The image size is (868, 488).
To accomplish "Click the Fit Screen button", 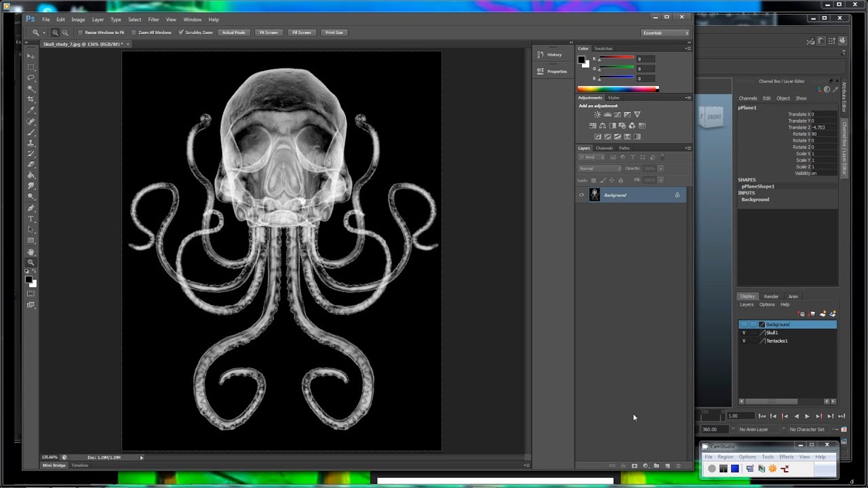I will click(269, 33).
